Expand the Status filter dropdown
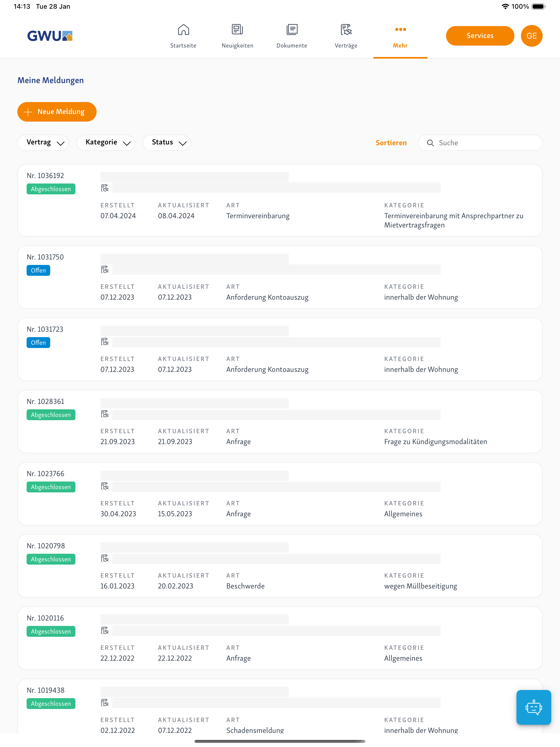 (167, 143)
